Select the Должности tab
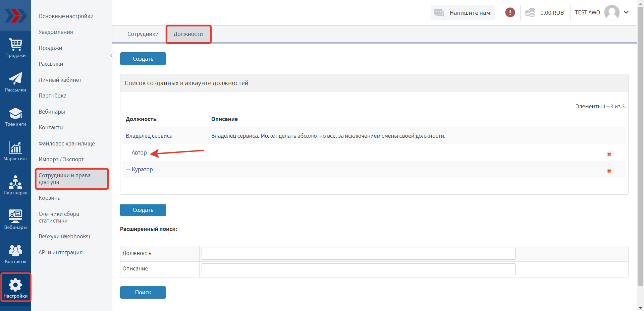Viewport: 644px width, 311px height. pyautogui.click(x=188, y=34)
